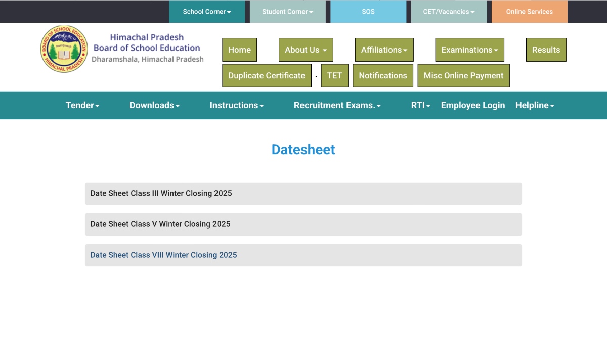607x364 pixels.
Task: Expand the School Corner dropdown
Action: 207,11
